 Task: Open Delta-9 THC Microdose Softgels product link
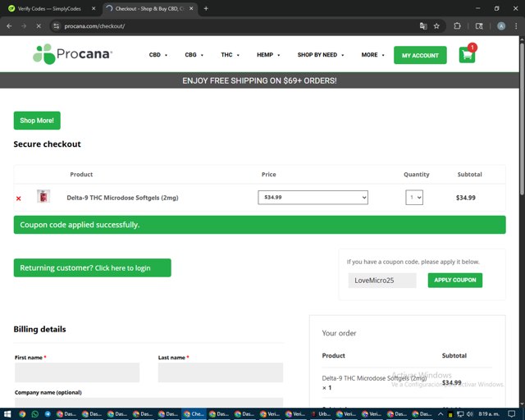tap(122, 198)
